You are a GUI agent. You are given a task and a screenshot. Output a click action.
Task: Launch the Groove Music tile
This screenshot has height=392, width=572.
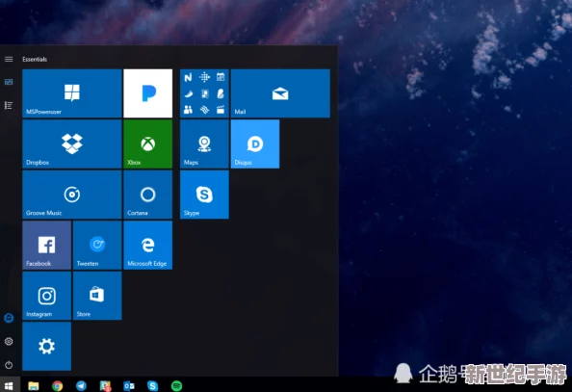[72, 195]
